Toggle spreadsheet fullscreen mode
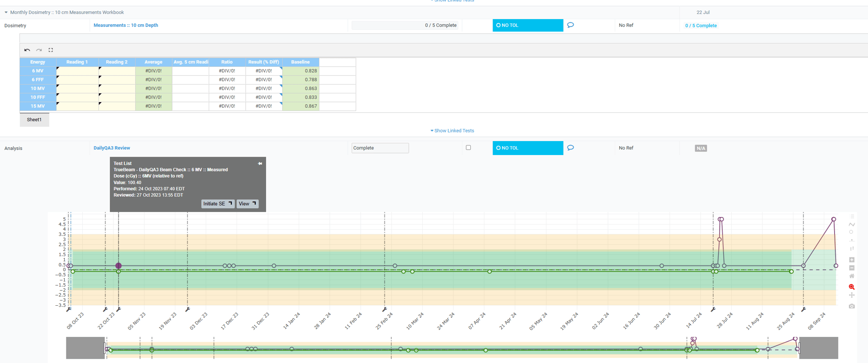Image resolution: width=868 pixels, height=363 pixels. pyautogui.click(x=51, y=50)
